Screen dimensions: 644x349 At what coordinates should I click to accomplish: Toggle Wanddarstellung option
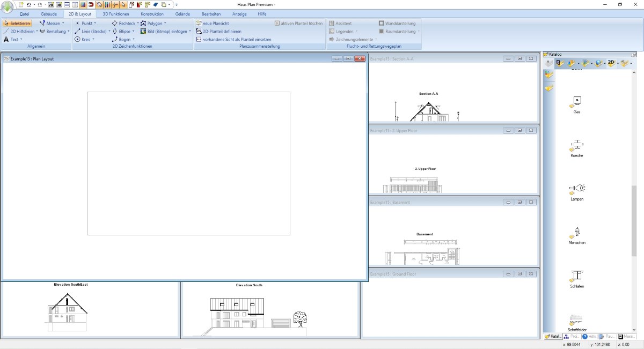pyautogui.click(x=396, y=24)
